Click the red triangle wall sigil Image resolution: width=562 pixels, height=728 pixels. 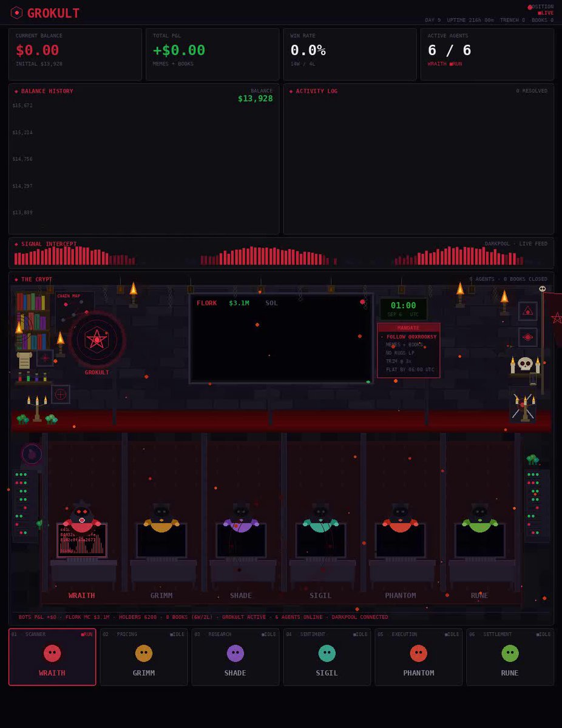point(528,311)
